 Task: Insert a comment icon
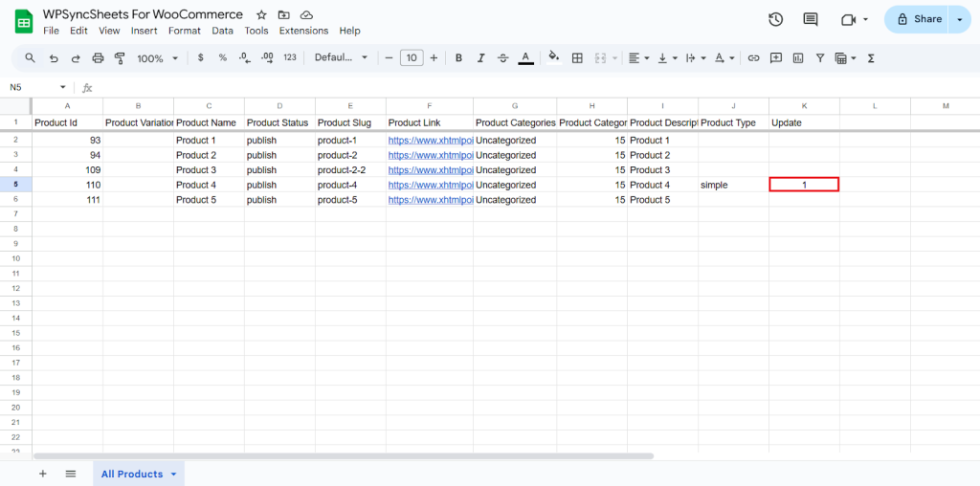click(776, 58)
